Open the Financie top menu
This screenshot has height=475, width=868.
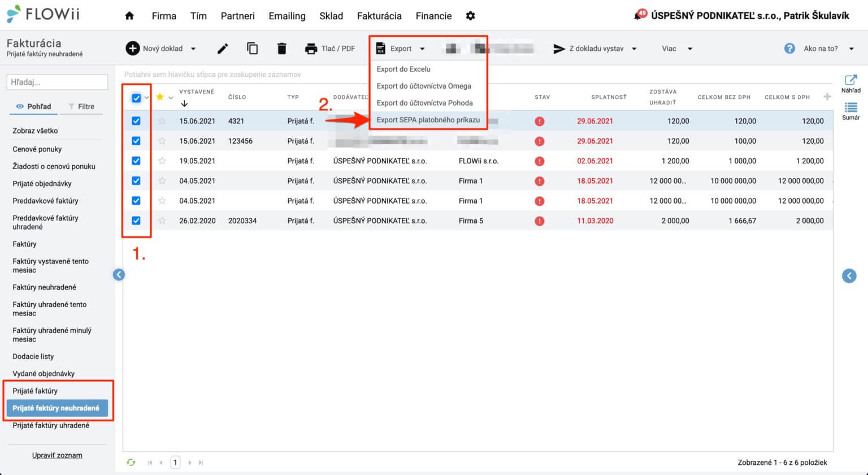tap(433, 16)
